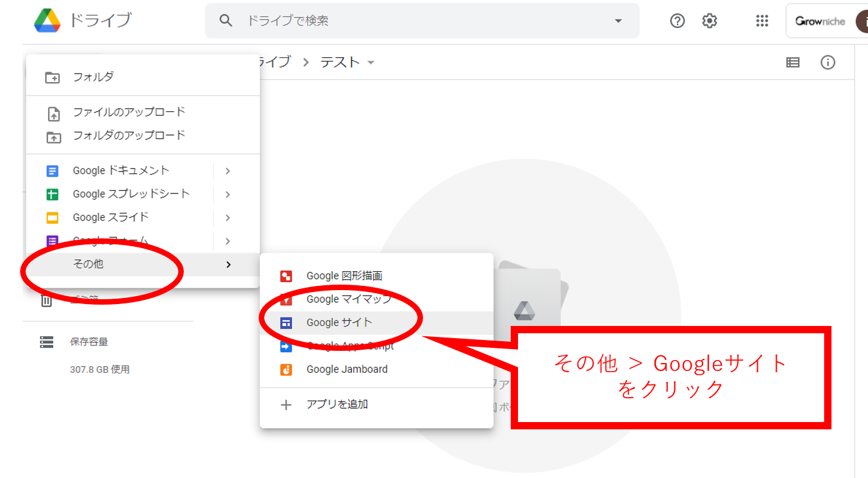Click the folder upload icon

54,137
